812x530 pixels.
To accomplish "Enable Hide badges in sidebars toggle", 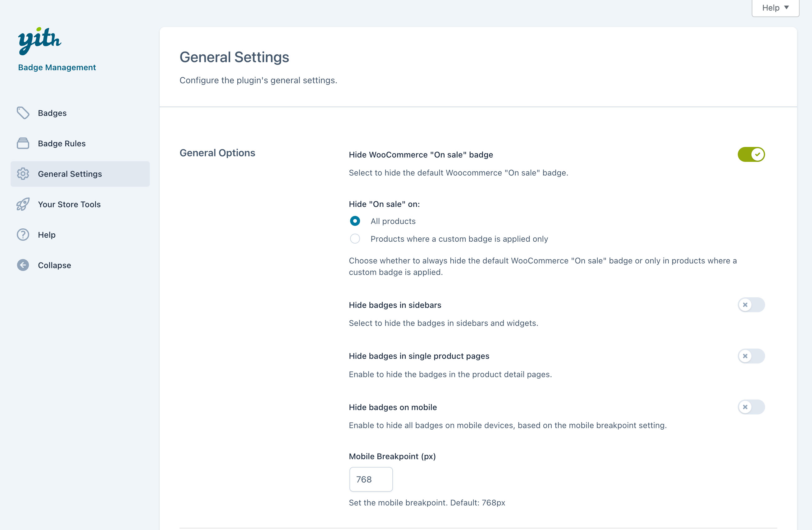I will [751, 305].
